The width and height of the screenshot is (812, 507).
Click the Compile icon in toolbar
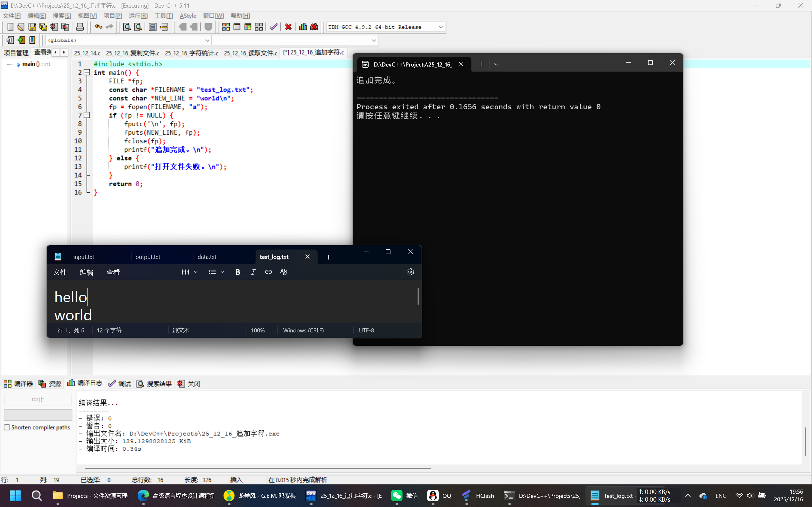tap(226, 27)
